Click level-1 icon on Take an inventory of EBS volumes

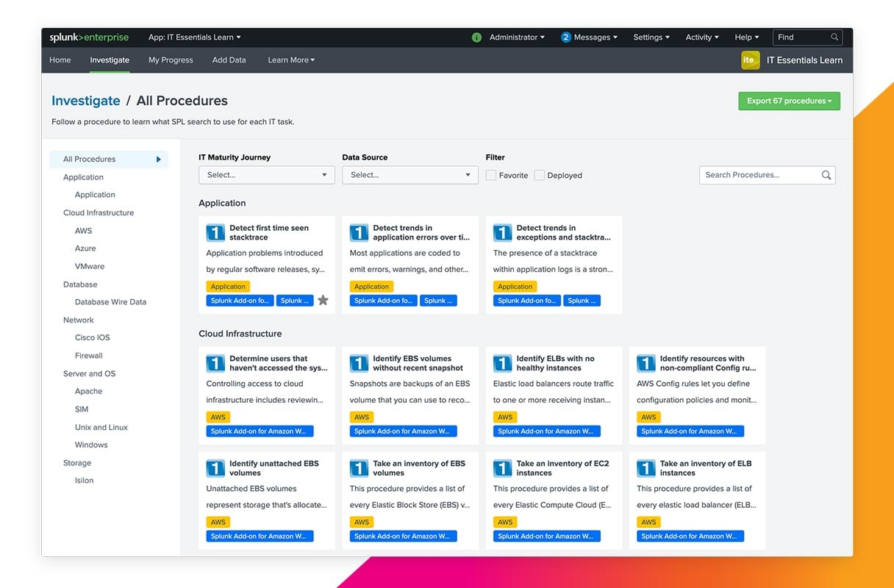coord(359,468)
